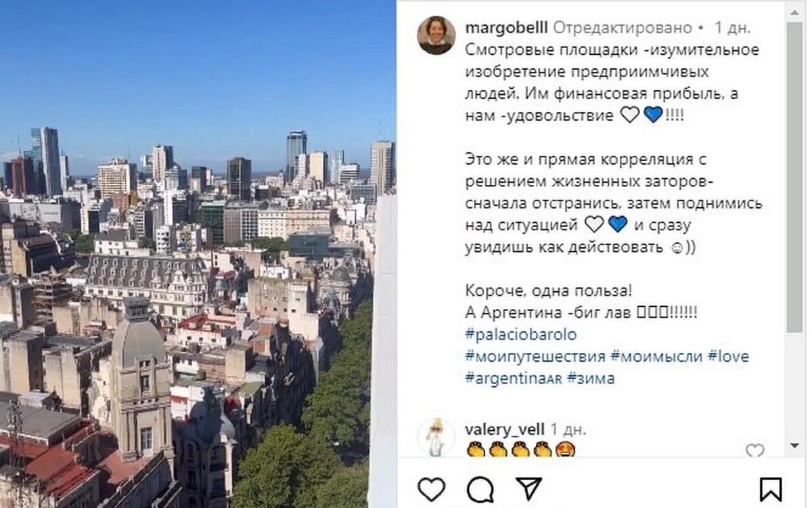Open the #palaciobarolo hashtag

click(x=521, y=335)
